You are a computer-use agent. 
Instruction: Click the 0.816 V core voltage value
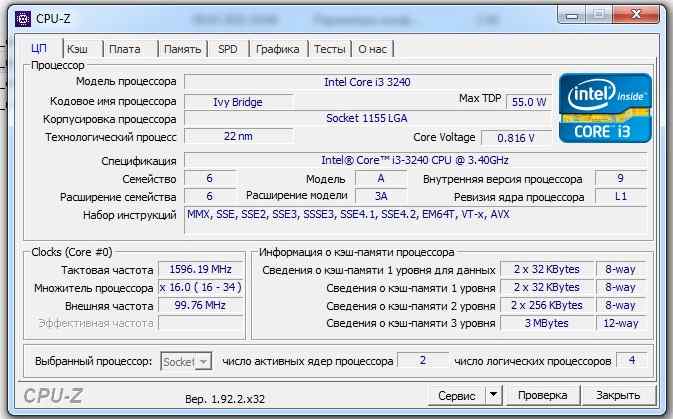pyautogui.click(x=516, y=138)
